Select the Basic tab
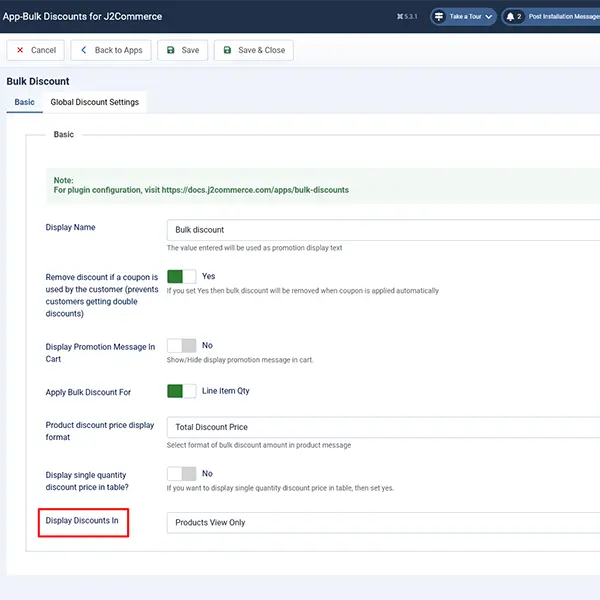The width and height of the screenshot is (600, 600). (24, 102)
